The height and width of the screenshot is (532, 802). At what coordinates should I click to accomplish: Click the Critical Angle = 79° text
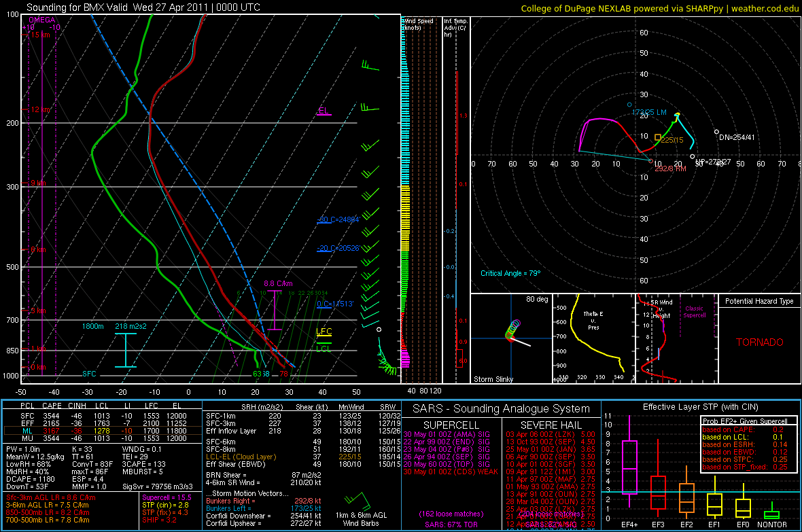point(510,273)
